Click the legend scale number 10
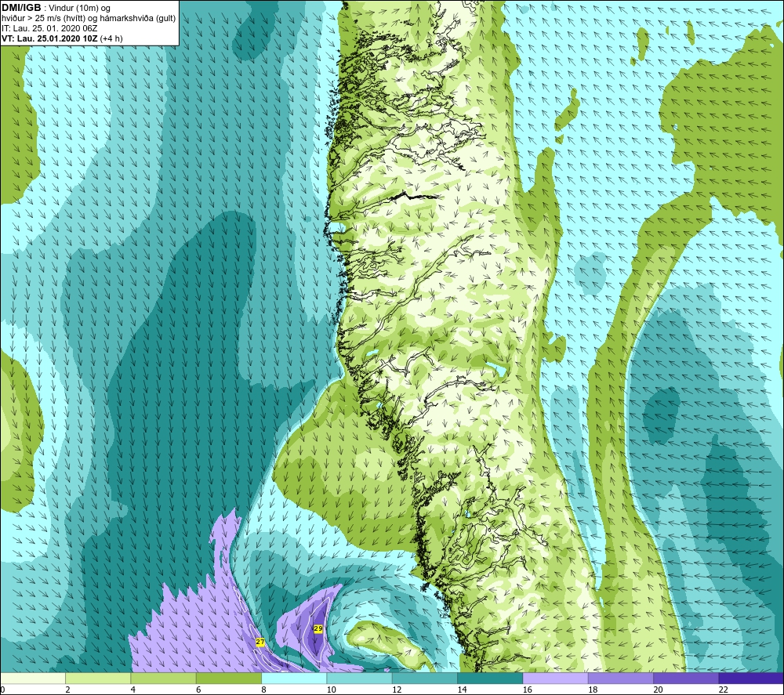 tap(332, 690)
